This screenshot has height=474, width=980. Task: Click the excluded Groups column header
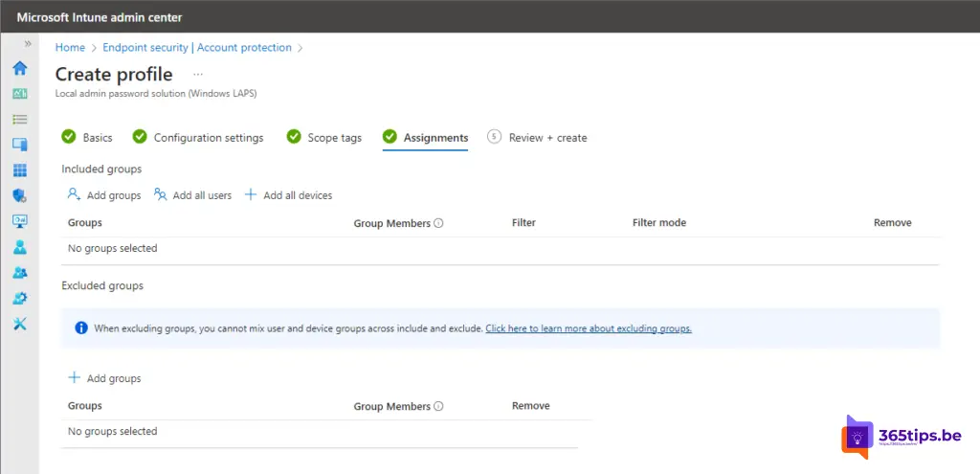[x=85, y=406]
